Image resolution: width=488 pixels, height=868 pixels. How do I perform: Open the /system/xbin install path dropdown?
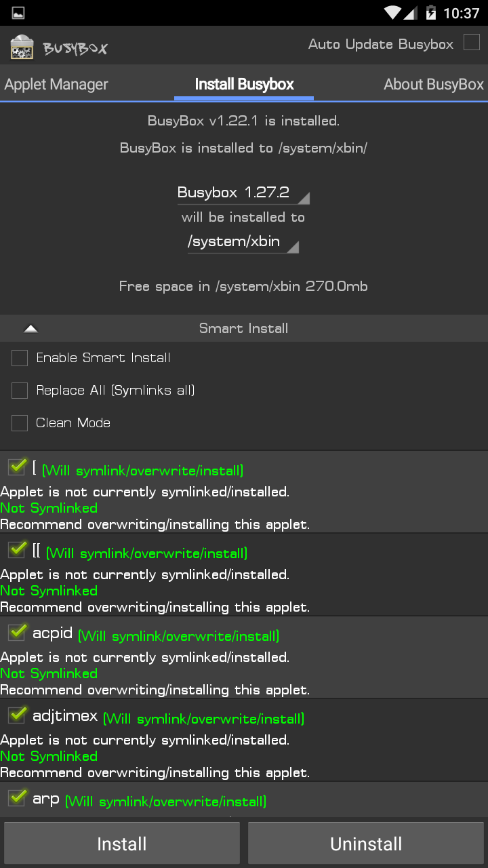pyautogui.click(x=243, y=242)
